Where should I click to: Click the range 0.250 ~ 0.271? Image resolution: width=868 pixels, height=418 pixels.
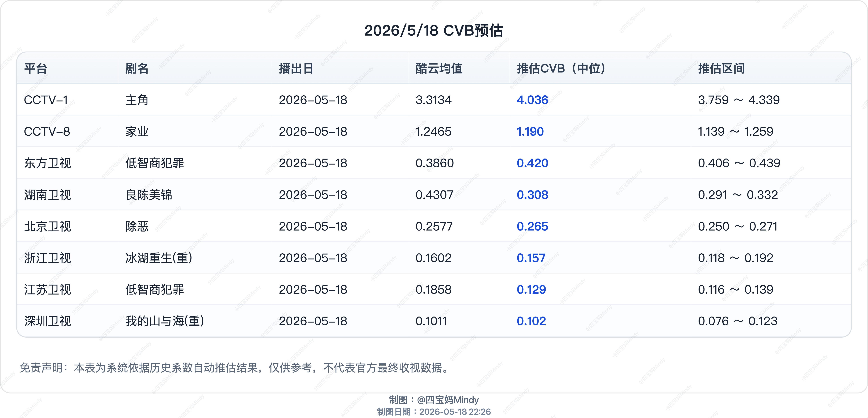738,227
